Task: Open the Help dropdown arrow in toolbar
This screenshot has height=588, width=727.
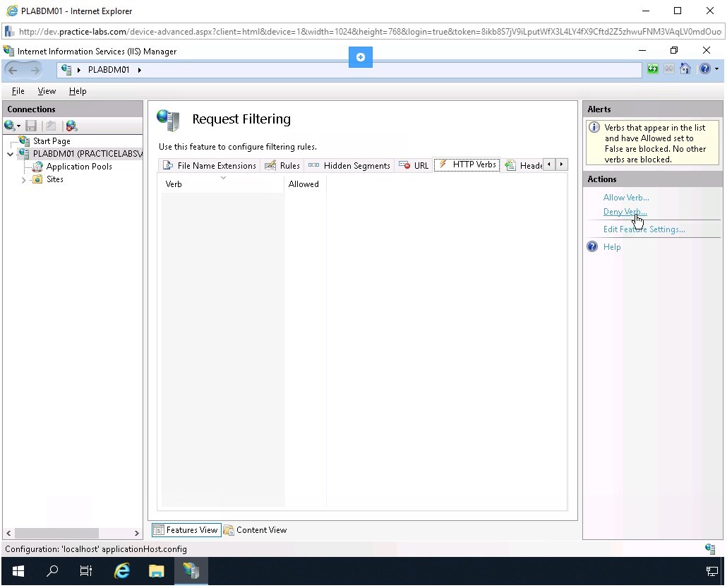Action: click(717, 68)
